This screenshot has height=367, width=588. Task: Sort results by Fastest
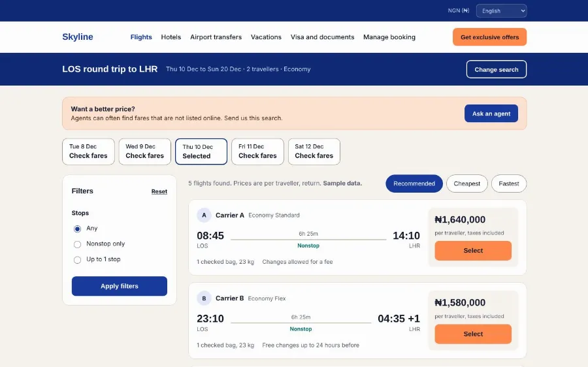509,183
